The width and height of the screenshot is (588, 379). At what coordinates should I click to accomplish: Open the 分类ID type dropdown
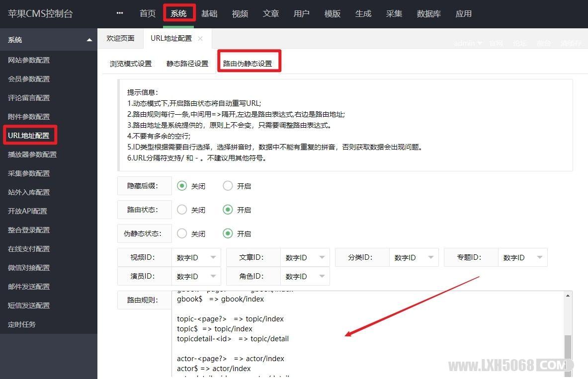(x=414, y=257)
